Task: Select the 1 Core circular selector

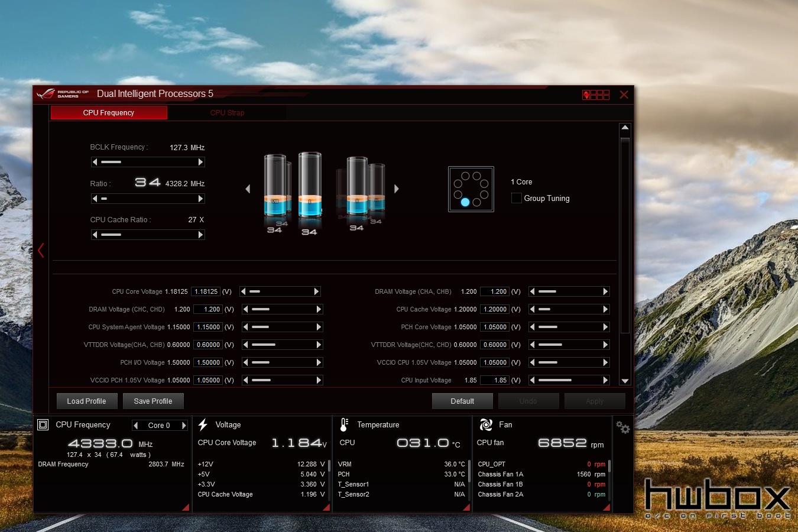Action: pyautogui.click(x=471, y=189)
